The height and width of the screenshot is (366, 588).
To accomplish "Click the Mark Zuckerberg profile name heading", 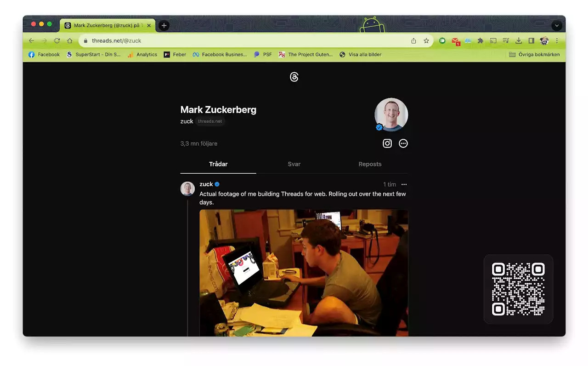I will pyautogui.click(x=218, y=110).
